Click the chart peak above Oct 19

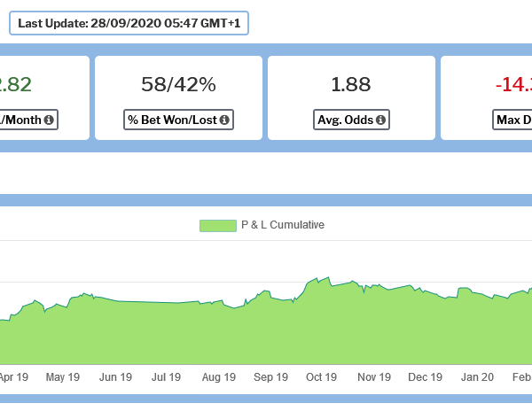point(327,277)
